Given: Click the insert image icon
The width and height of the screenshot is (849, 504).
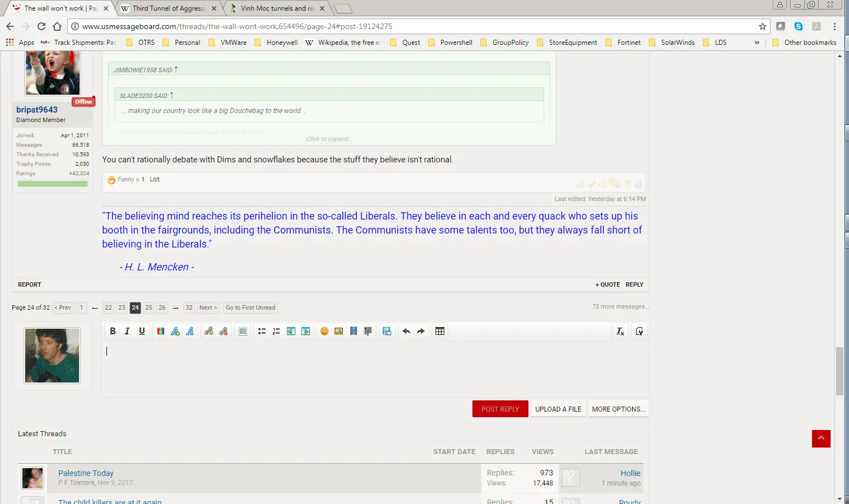Looking at the screenshot, I should [x=338, y=332].
